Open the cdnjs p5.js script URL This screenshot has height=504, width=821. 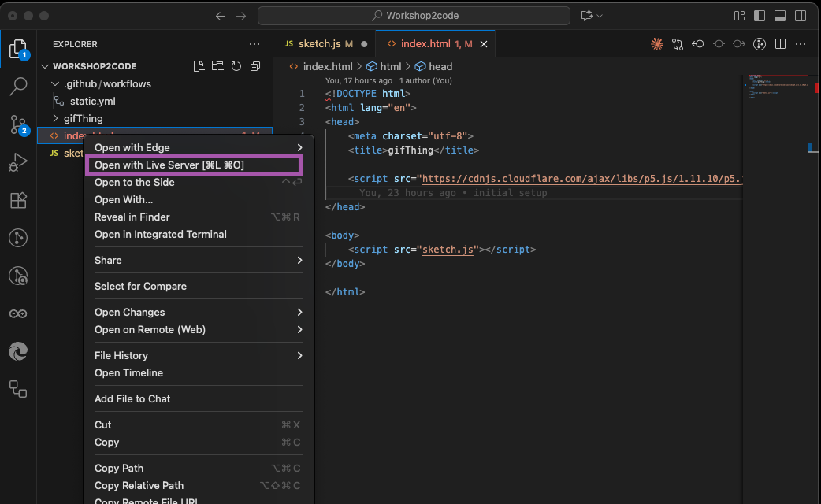[582, 179]
